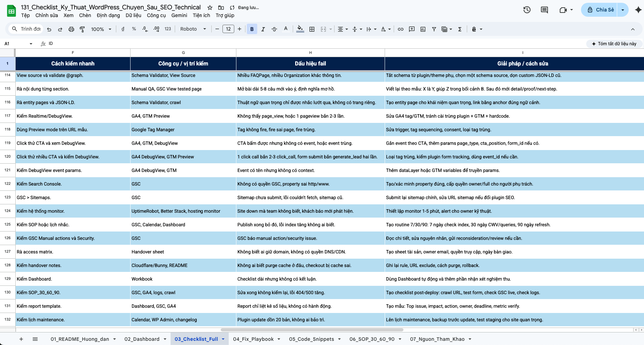Insert a comment from toolbar
The width and height of the screenshot is (644, 345).
[412, 29]
